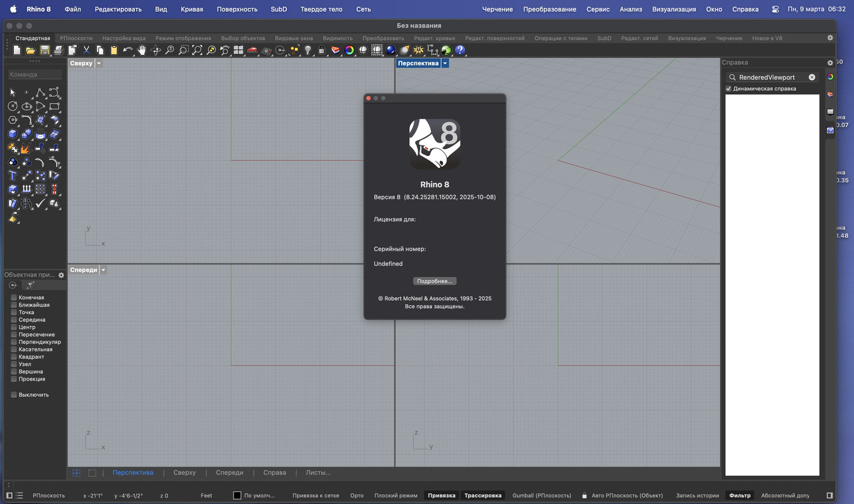Toggle Трассировка button in status bar
The image size is (854, 504).
coord(483,495)
